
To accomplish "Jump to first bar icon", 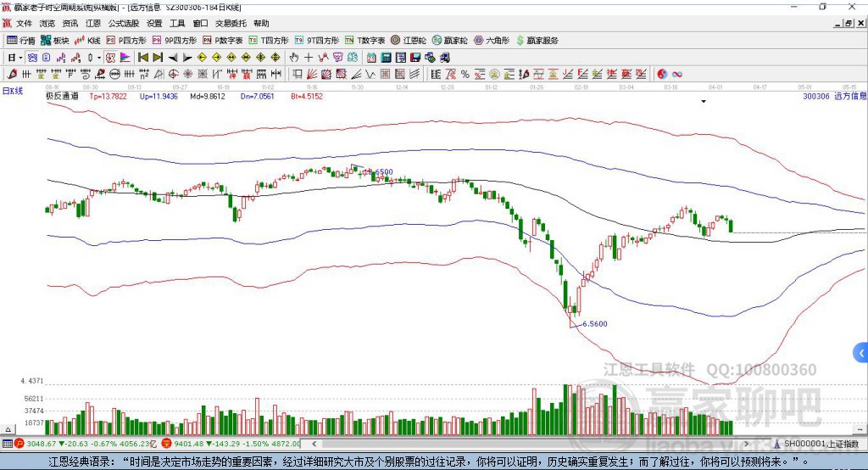I will click(142, 58).
